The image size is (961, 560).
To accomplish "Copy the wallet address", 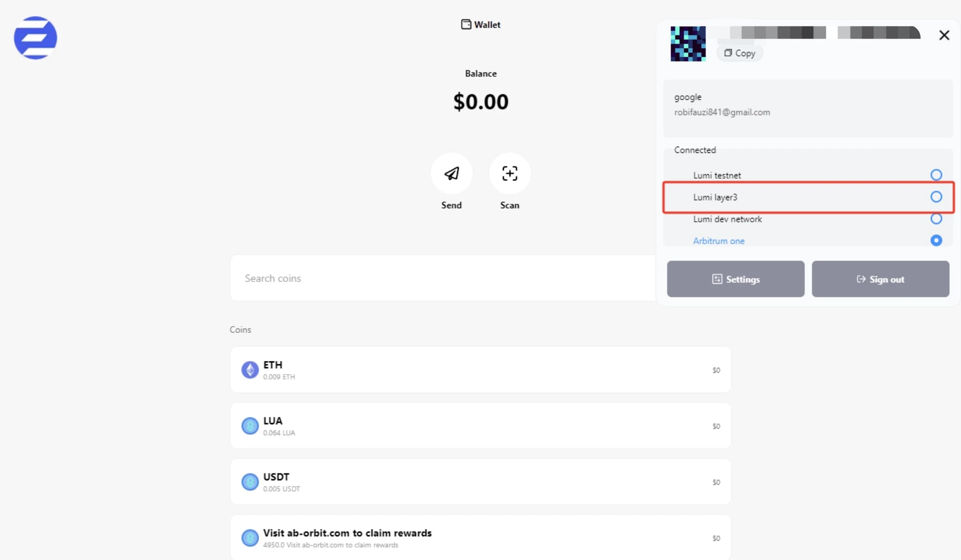I will (x=740, y=53).
